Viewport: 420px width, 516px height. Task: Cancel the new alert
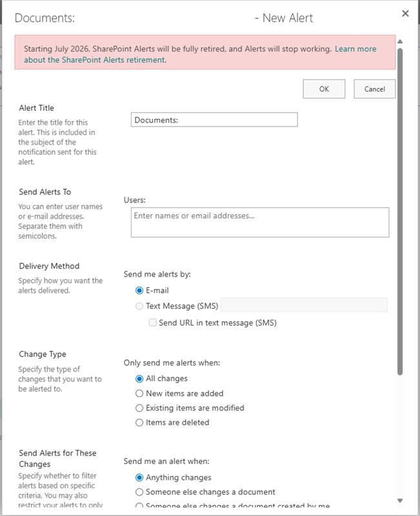[x=375, y=89]
